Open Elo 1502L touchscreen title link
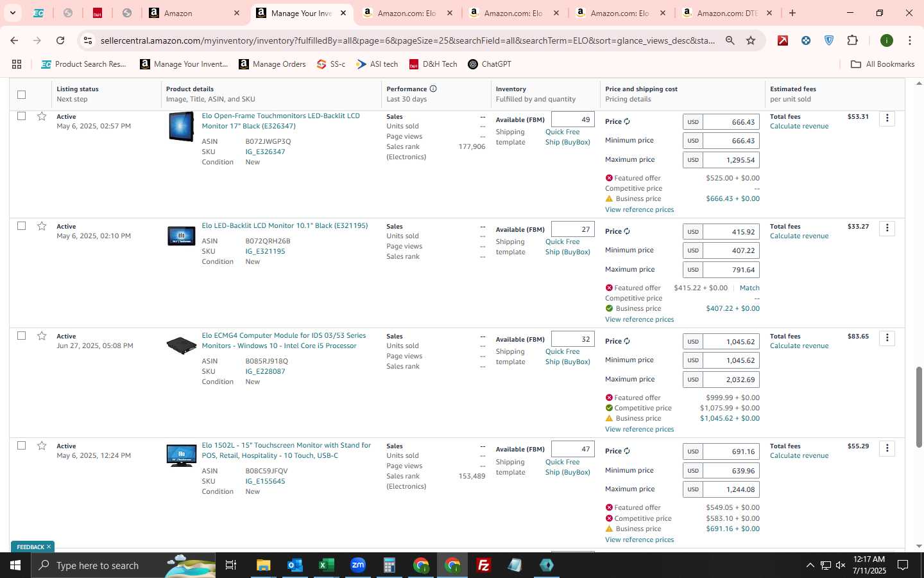The height and width of the screenshot is (578, 924). [x=286, y=450]
